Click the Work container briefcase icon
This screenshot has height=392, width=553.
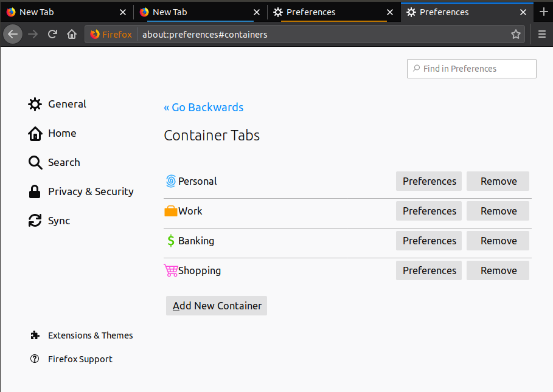(170, 211)
